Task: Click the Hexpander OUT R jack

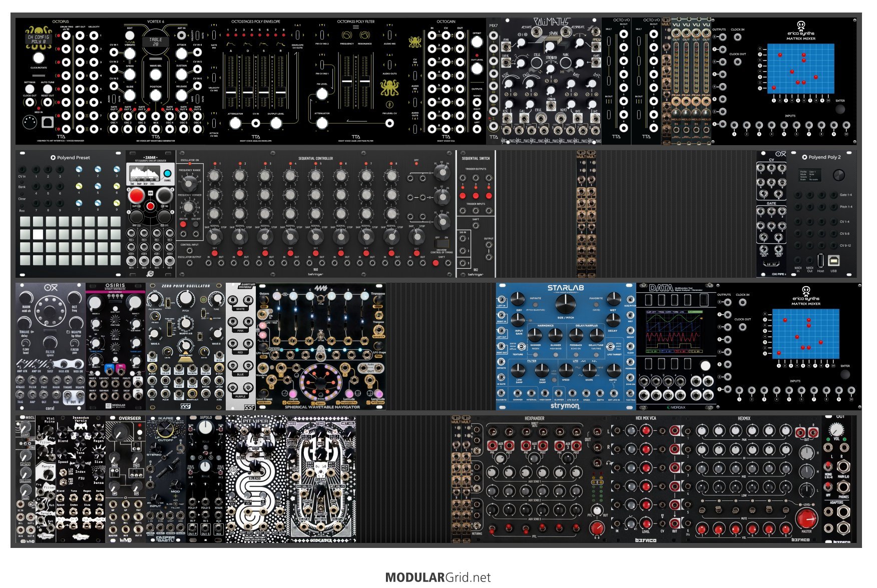Action: (597, 446)
